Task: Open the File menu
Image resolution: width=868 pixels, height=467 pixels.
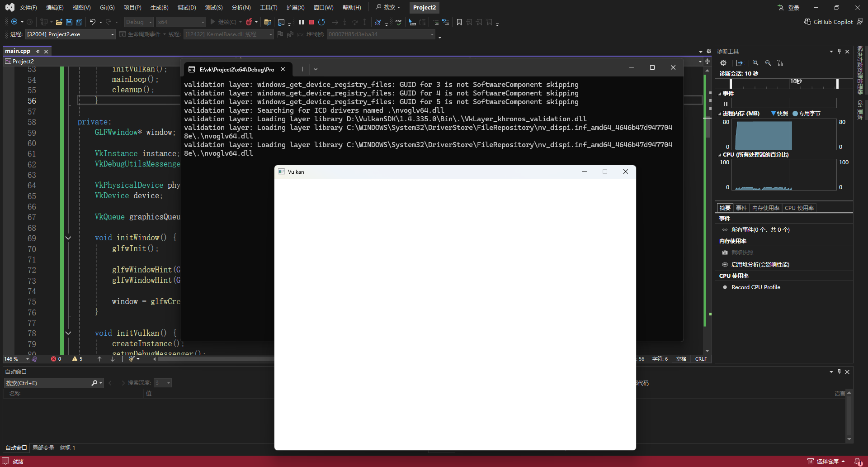Action: (x=28, y=7)
